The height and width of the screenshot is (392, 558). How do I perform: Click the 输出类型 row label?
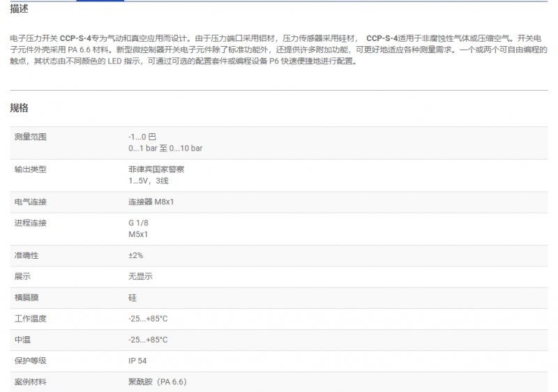(x=30, y=169)
